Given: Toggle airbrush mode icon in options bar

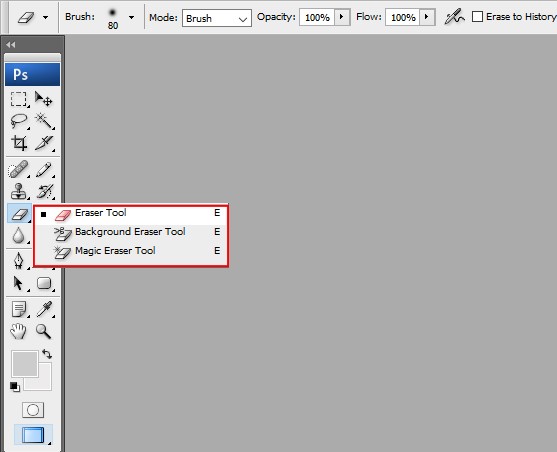Looking at the screenshot, I should [x=454, y=17].
